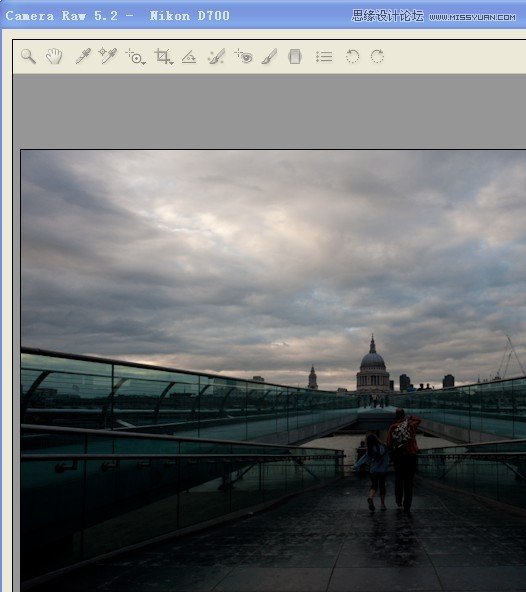Viewport: 526px width, 592px height.
Task: Select the Spot Removal tool
Action: coord(216,57)
